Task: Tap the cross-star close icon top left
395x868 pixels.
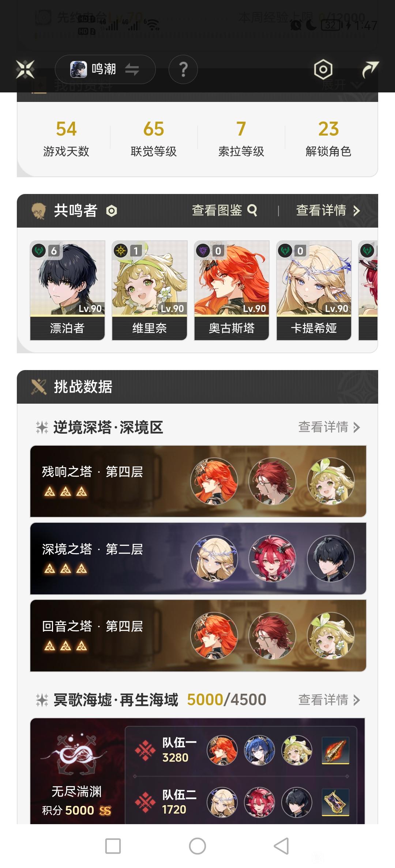Action: coord(25,69)
